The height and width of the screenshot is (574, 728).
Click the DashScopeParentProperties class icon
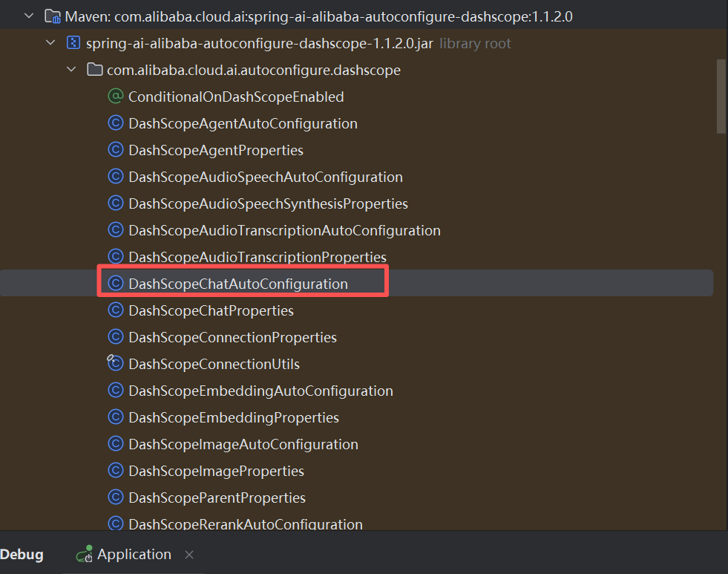tap(116, 497)
